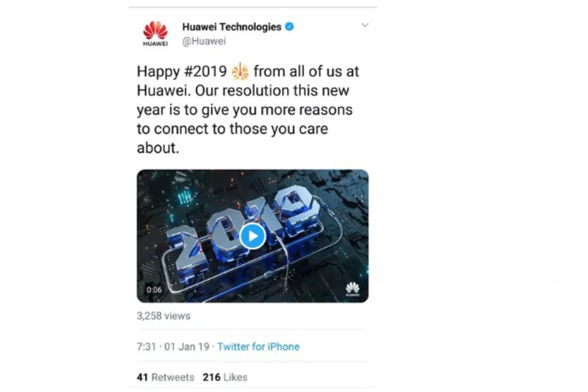588x392 pixels.
Task: Play the 2019 video
Action: click(253, 236)
